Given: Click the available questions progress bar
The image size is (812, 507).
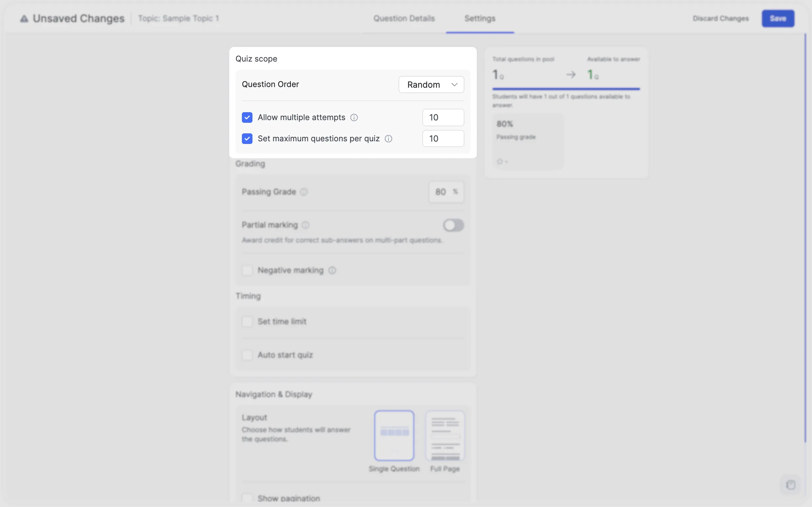Looking at the screenshot, I should 566,89.
